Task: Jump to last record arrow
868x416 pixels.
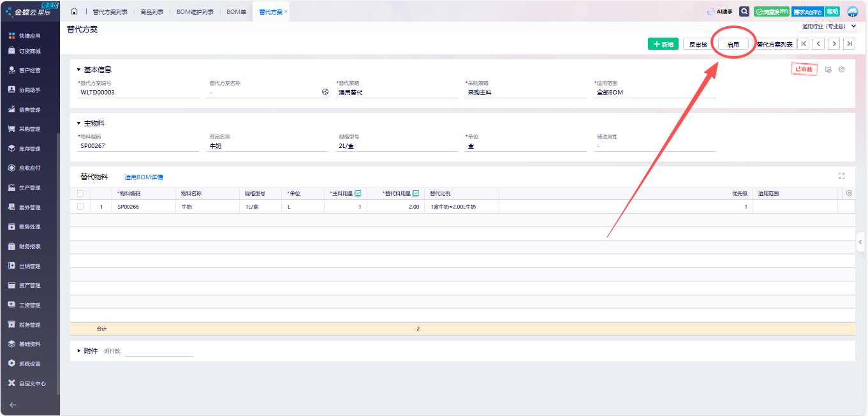Action: coord(849,44)
